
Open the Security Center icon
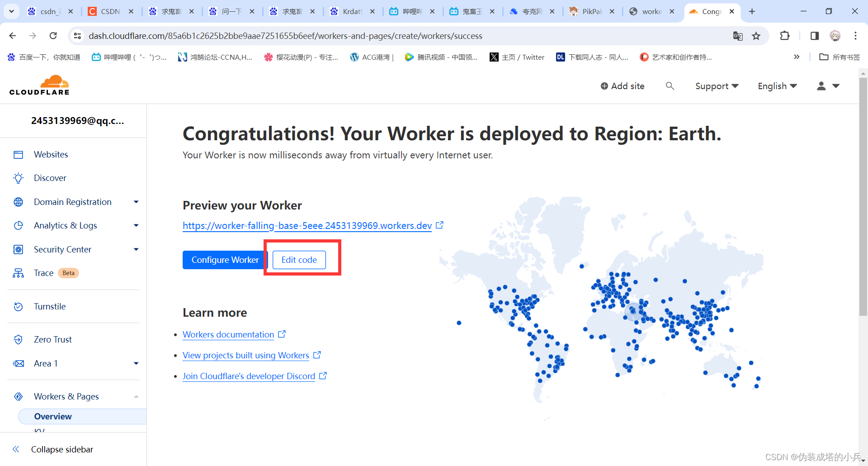(x=18, y=249)
